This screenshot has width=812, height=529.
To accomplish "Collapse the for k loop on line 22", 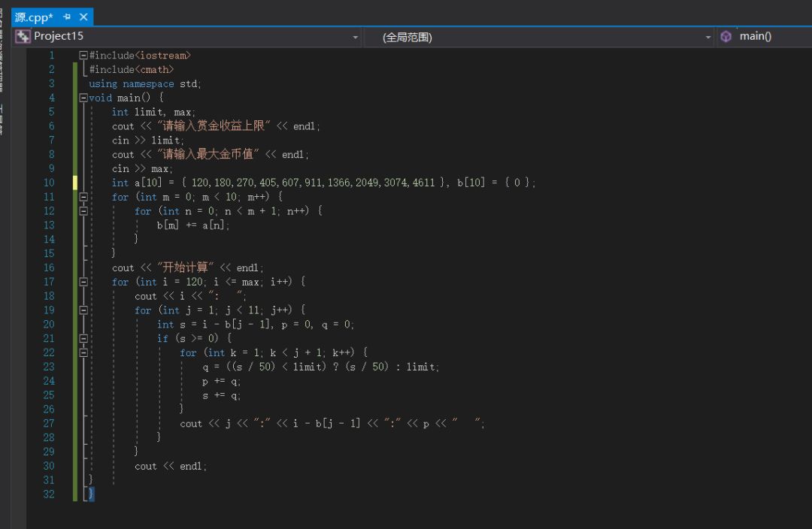I will pos(83,352).
